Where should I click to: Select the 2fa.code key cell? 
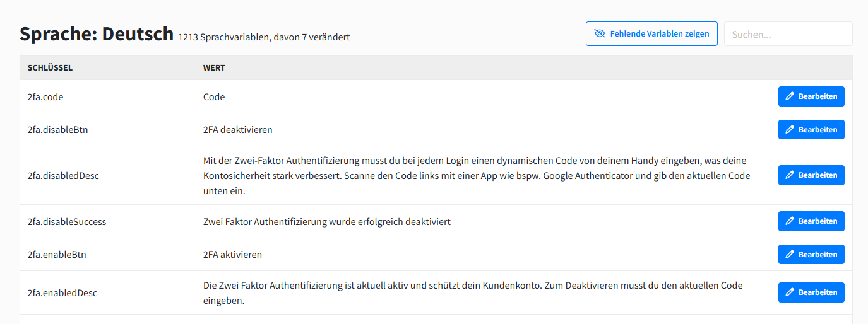[45, 97]
